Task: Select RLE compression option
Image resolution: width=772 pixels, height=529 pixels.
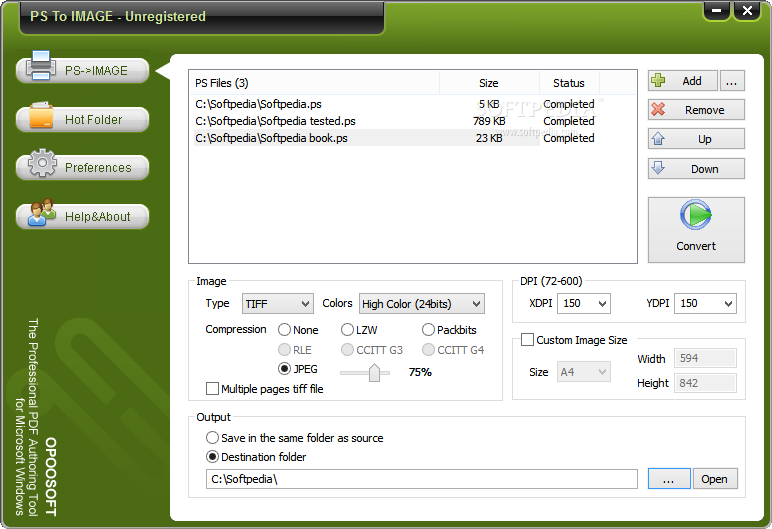Action: point(295,350)
